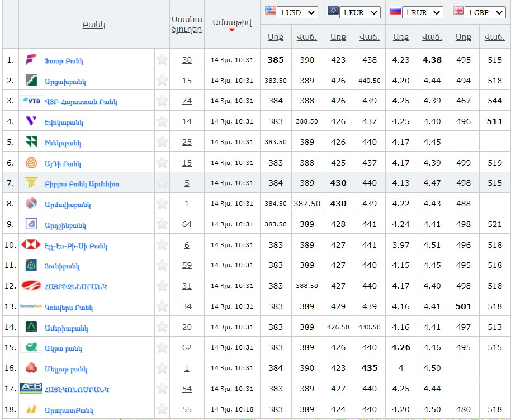
Task: Sort by Առք column under USD
Action: coord(275,37)
